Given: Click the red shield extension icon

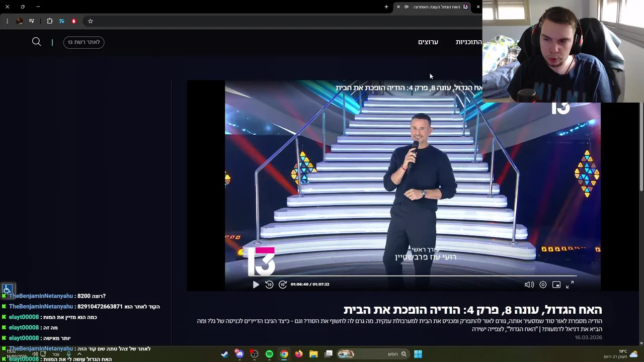Looking at the screenshot, I should 73,21.
